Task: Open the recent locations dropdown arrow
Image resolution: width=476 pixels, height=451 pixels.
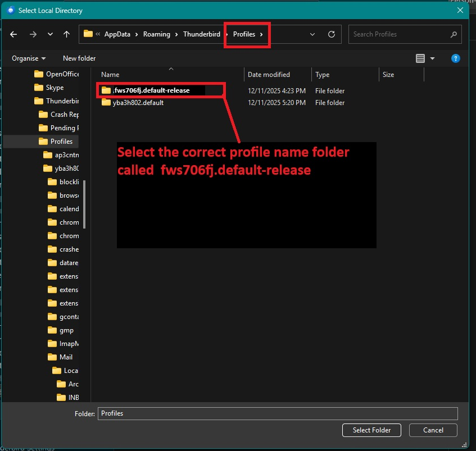Action: [x=50, y=34]
